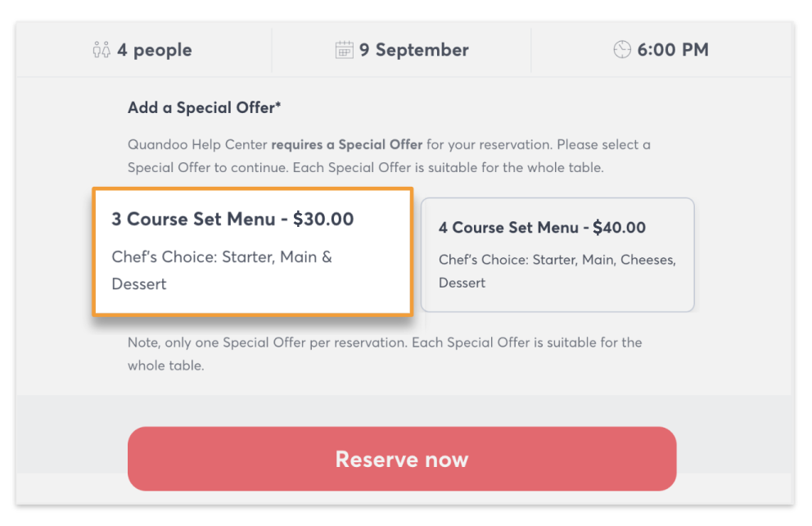The height and width of the screenshot is (526, 812).
Task: Click the '6:00 PM' label text
Action: [x=673, y=50]
